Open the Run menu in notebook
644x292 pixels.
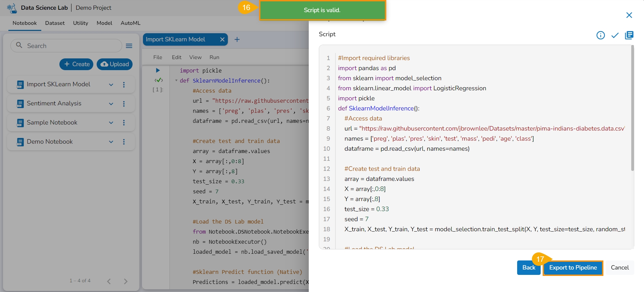[x=214, y=57]
